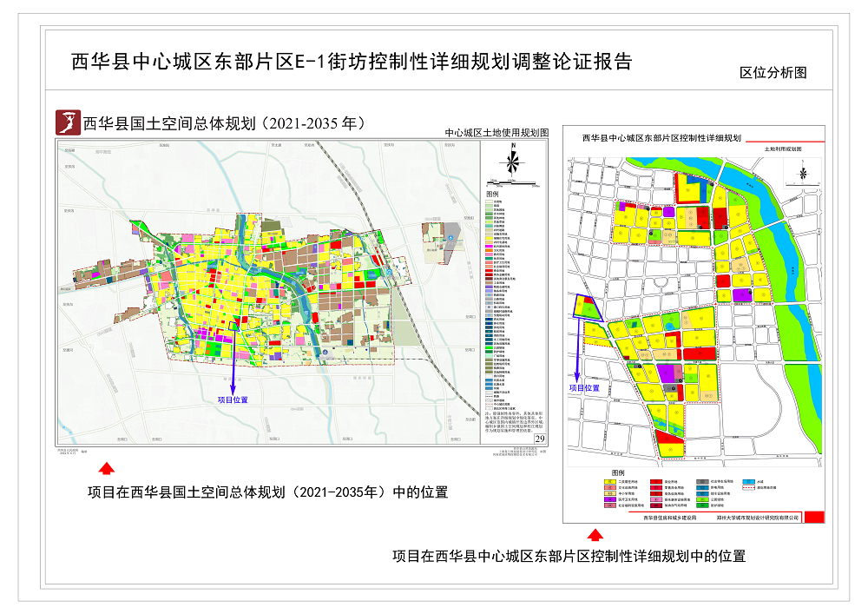Select the 项目位置 label on the left map
Image resolution: width=868 pixels, height=614 pixels.
(x=233, y=399)
